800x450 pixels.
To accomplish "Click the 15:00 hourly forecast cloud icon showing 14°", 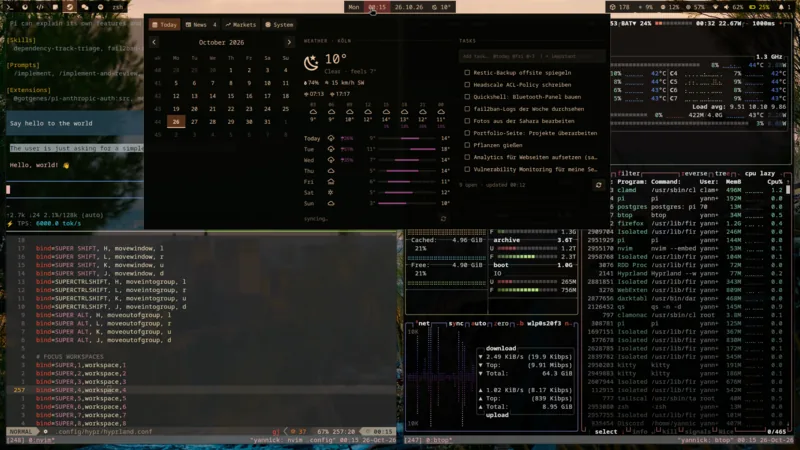I will point(386,112).
